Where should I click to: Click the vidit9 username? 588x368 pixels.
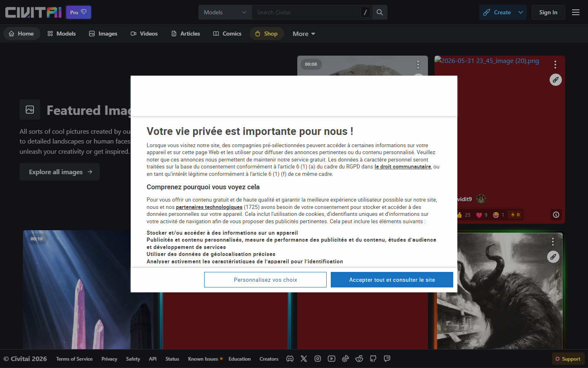click(465, 199)
